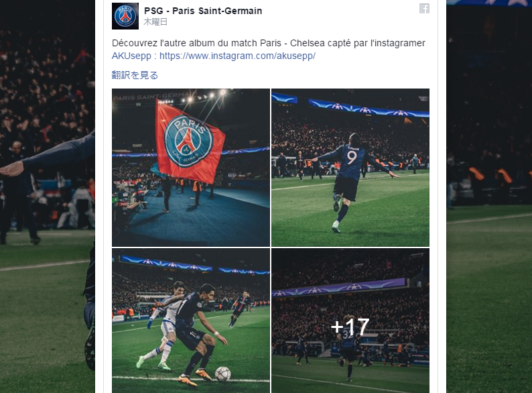Screen dimensions: 532x393
Task: Click the 木曜日 post timestamp
Action: pyautogui.click(x=155, y=22)
